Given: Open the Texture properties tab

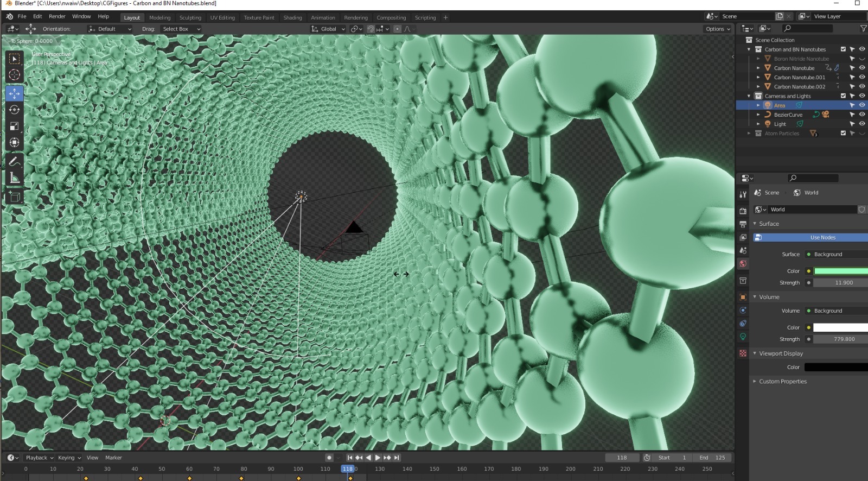Looking at the screenshot, I should (743, 353).
